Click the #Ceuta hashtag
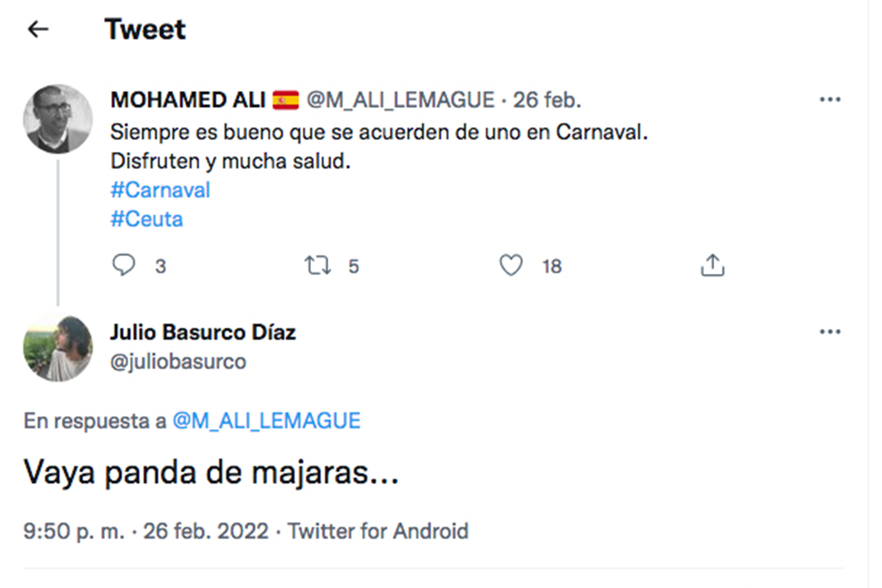Image resolution: width=882 pixels, height=588 pixels. coord(147,219)
